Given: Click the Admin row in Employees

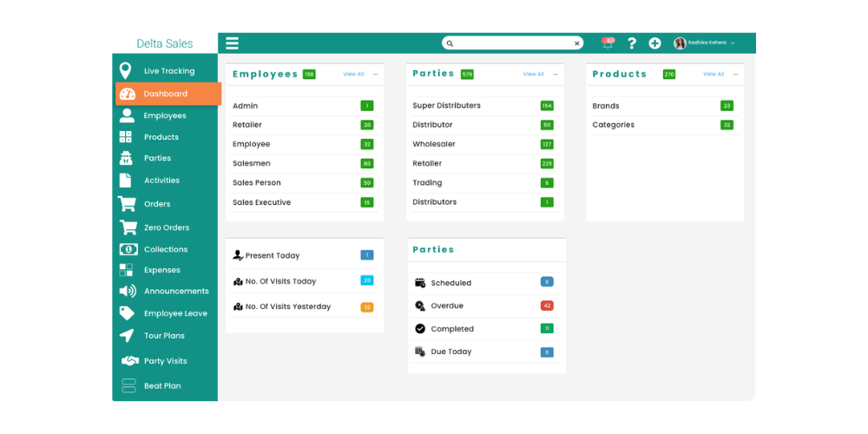Looking at the screenshot, I should point(305,106).
